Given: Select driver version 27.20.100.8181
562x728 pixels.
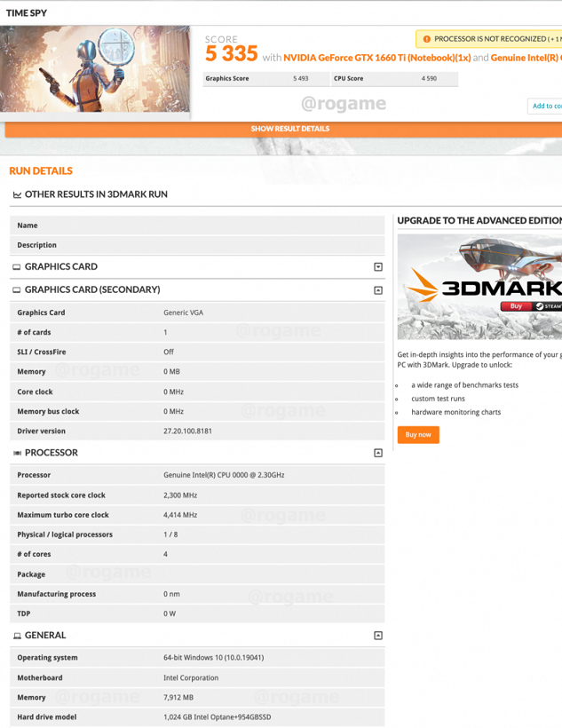Looking at the screenshot, I should pyautogui.click(x=187, y=431).
